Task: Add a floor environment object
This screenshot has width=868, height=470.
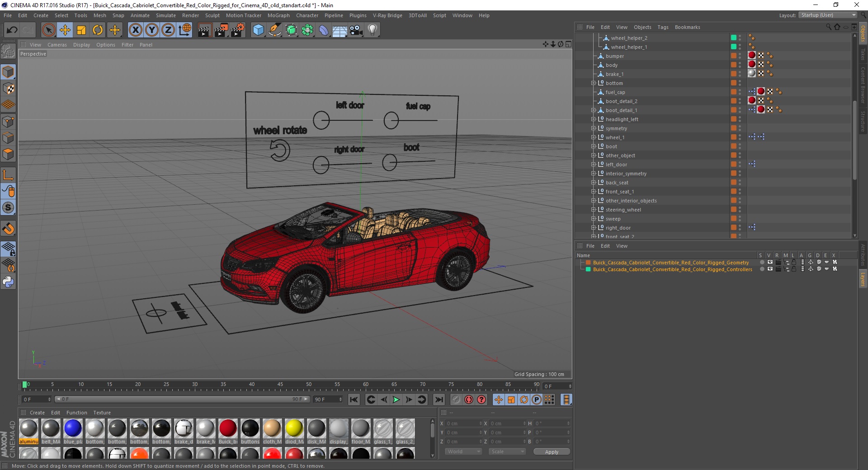Action: tap(340, 30)
